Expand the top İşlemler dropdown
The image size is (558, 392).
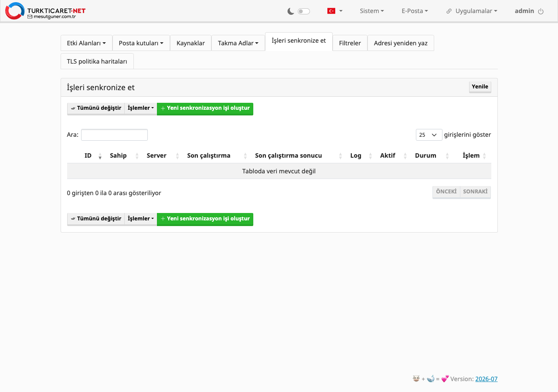click(x=141, y=108)
